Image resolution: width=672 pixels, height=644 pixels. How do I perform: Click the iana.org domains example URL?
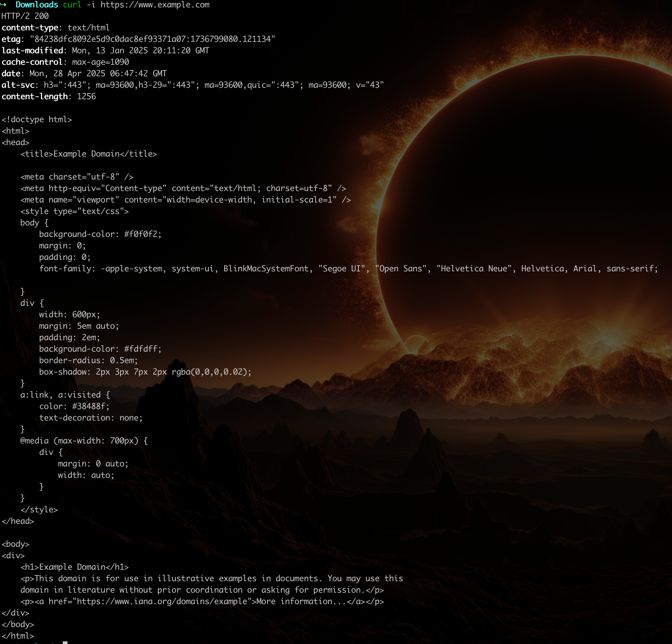[162, 601]
